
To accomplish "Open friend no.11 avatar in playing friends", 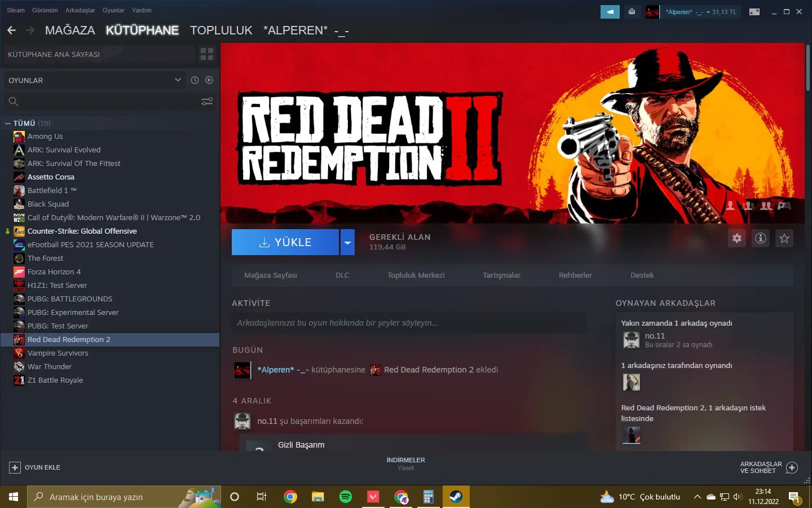I will [x=631, y=340].
